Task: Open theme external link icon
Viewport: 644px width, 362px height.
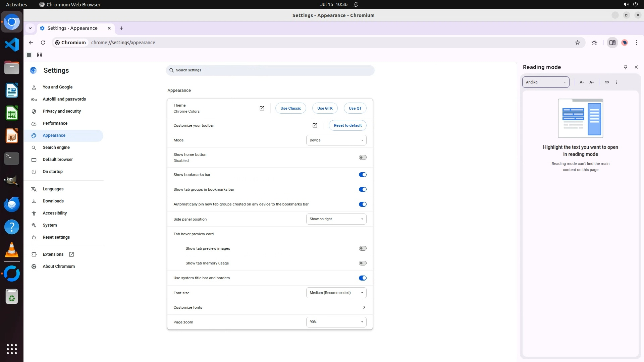Action: tap(262, 108)
